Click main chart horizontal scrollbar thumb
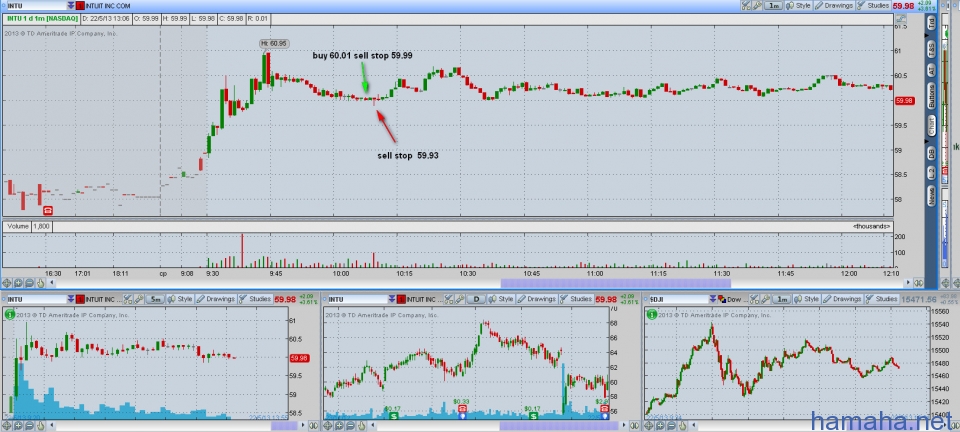Screen dimensions: 960x432 pyautogui.click(x=616, y=283)
